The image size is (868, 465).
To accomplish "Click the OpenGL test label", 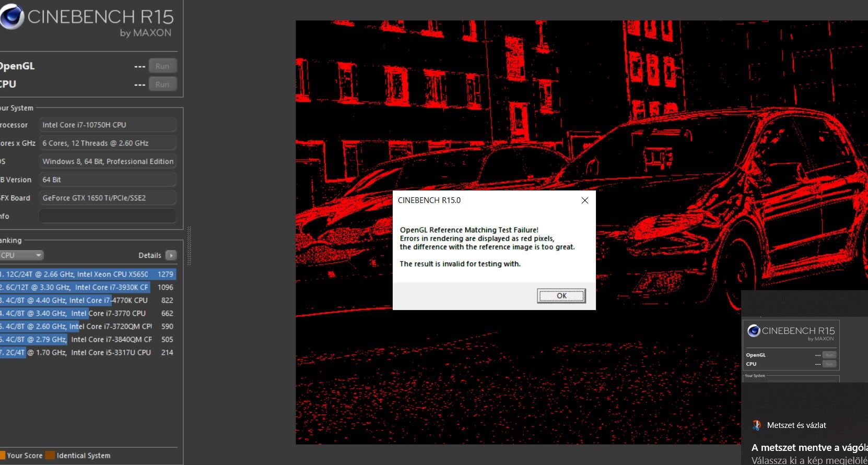I will click(x=17, y=66).
